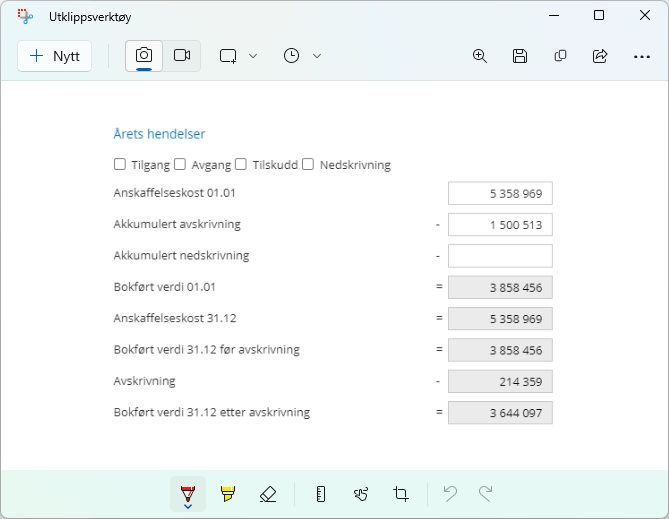Screen dimensions: 669x519
Task: Click the delay timer clock icon
Action: pyautogui.click(x=291, y=56)
